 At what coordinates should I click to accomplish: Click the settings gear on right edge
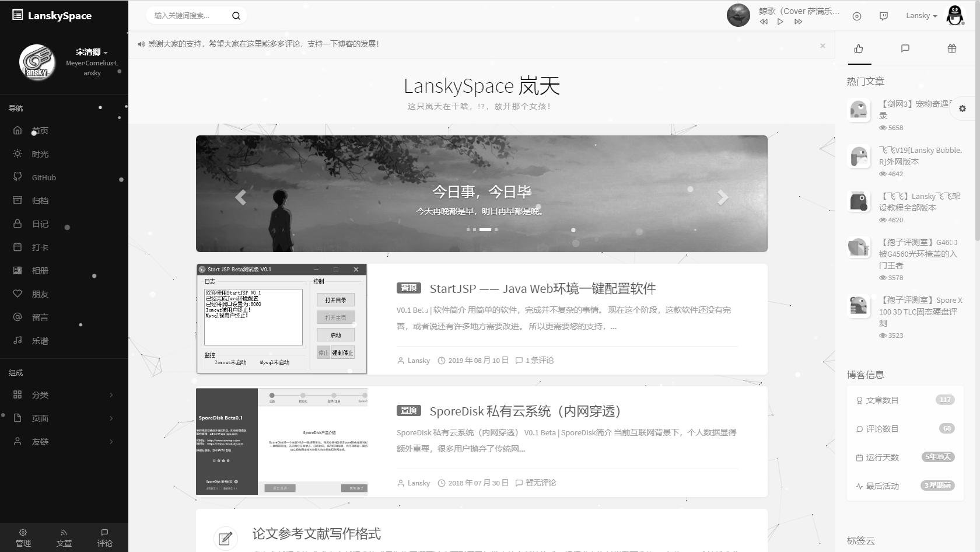point(963,109)
